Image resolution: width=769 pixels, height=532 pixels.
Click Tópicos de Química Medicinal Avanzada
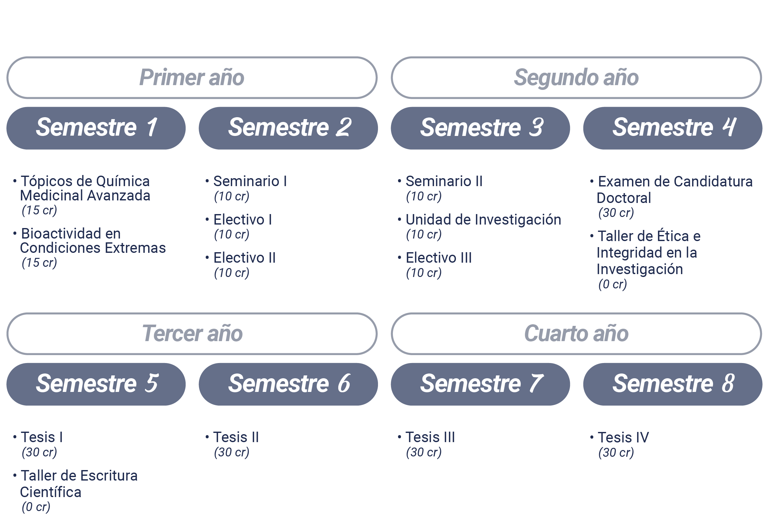click(x=85, y=188)
